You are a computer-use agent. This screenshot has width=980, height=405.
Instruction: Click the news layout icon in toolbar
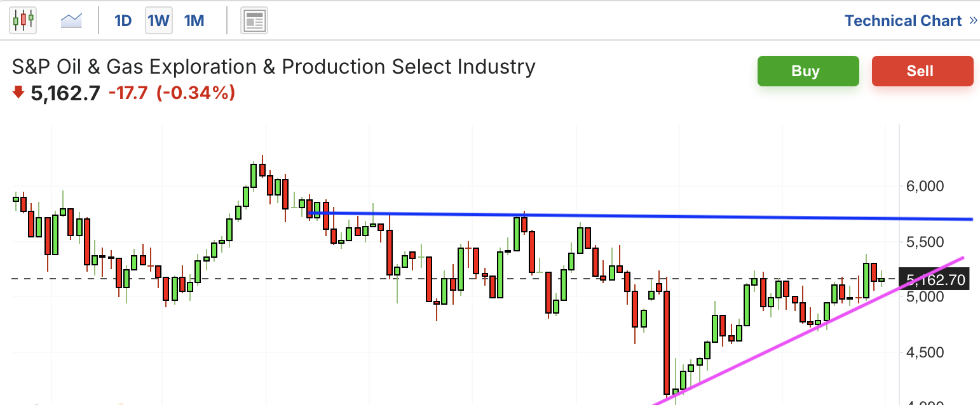click(254, 21)
